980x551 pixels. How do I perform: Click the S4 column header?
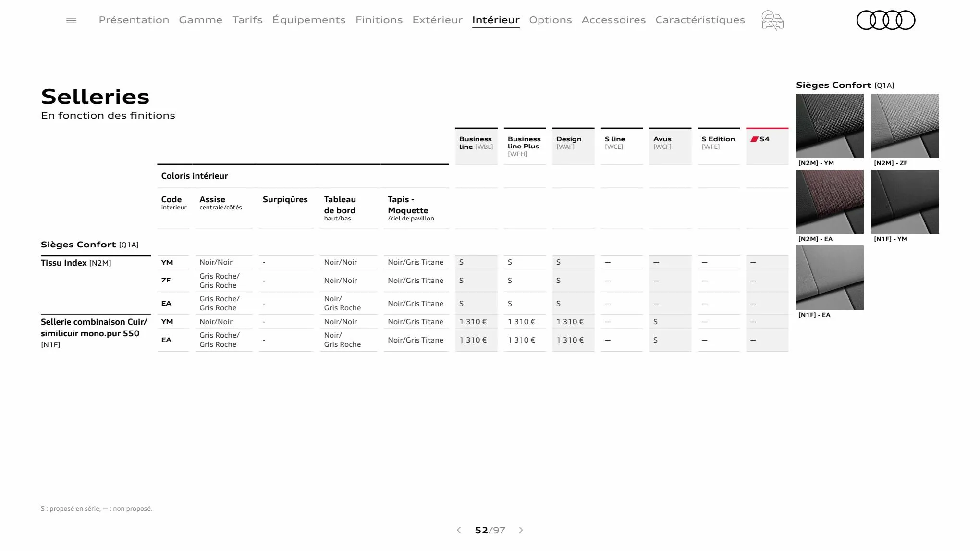tap(767, 146)
